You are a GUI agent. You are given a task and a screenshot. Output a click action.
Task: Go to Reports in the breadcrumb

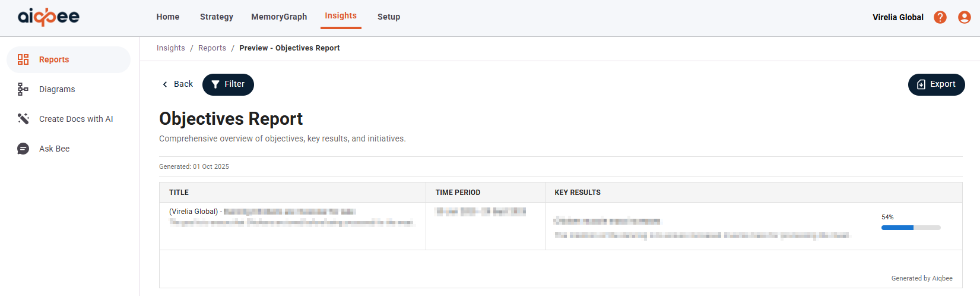click(x=212, y=48)
